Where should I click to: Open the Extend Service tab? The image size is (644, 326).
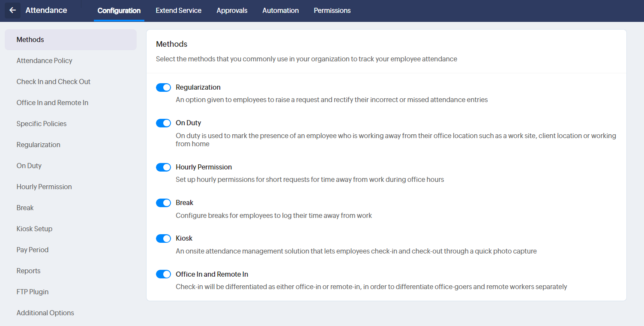click(x=178, y=10)
